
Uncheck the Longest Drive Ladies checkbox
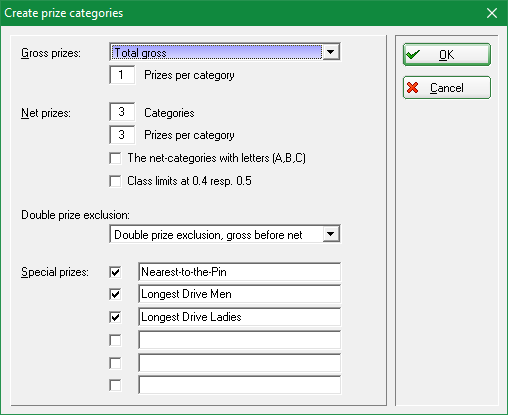pyautogui.click(x=115, y=317)
